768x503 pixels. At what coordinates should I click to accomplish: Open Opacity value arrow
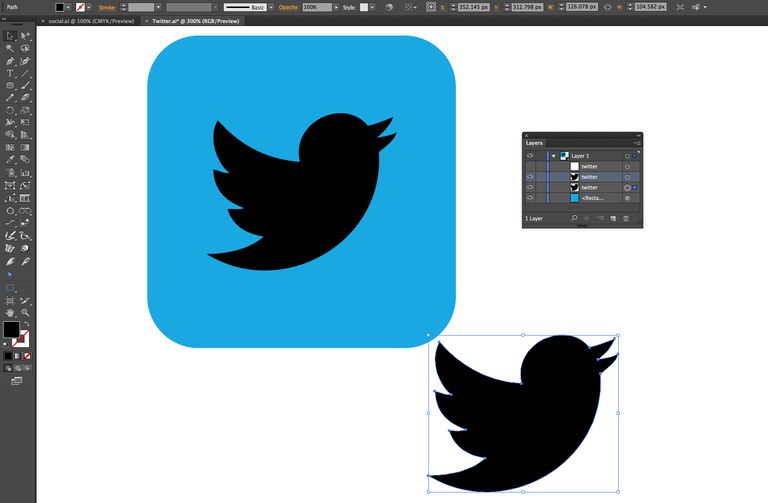click(336, 7)
